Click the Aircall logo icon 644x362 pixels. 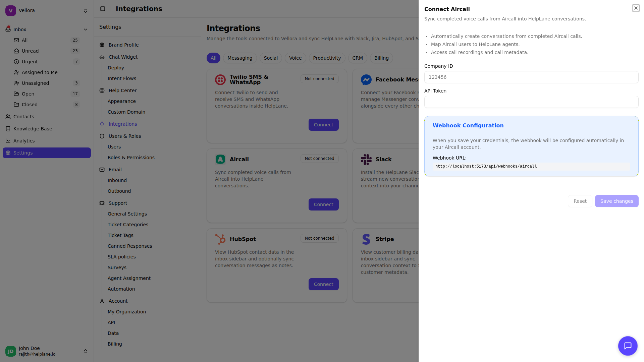point(220,160)
